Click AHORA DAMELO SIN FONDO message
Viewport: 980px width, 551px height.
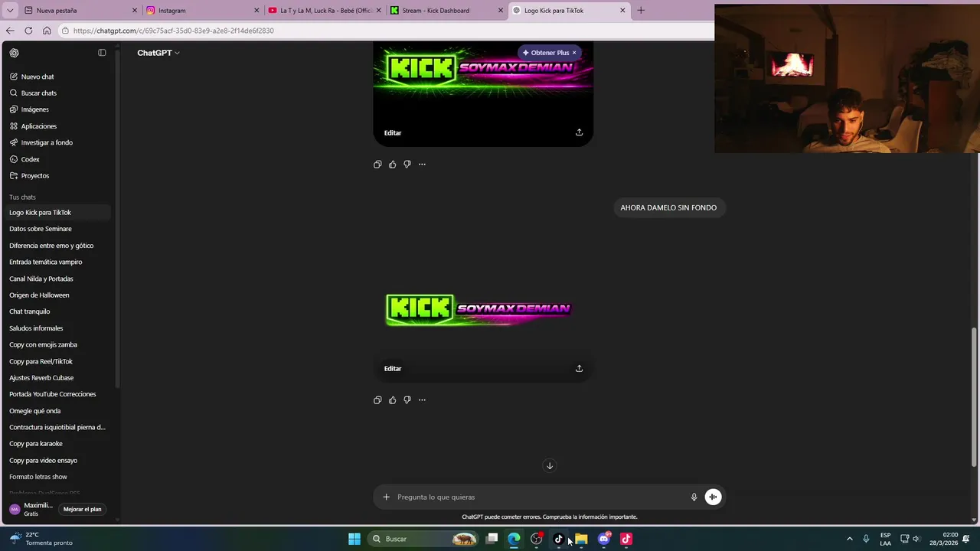pyautogui.click(x=668, y=207)
